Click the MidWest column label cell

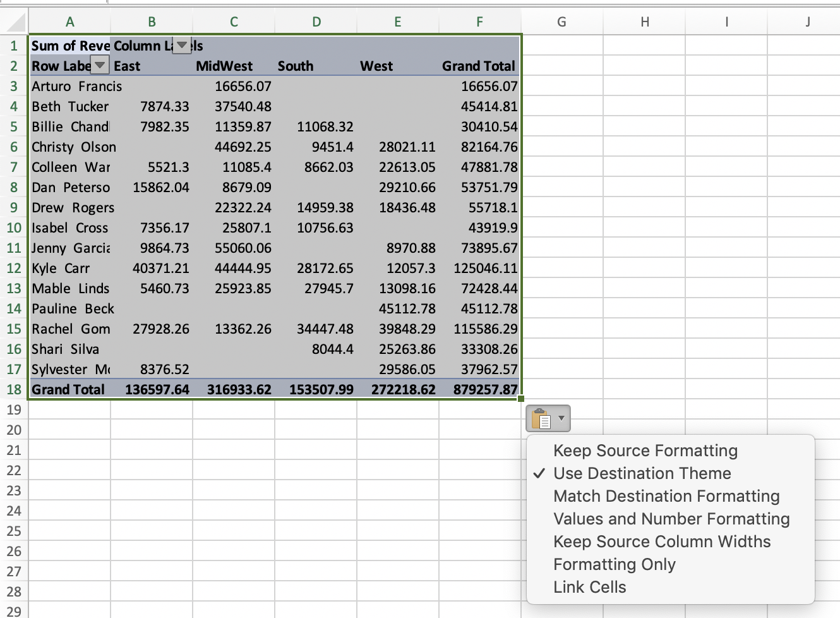click(234, 66)
